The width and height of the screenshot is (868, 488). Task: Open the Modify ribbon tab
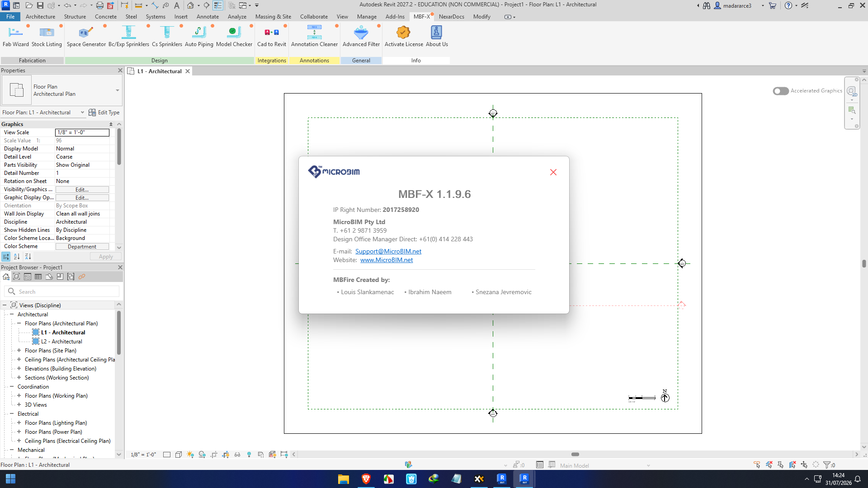point(481,17)
